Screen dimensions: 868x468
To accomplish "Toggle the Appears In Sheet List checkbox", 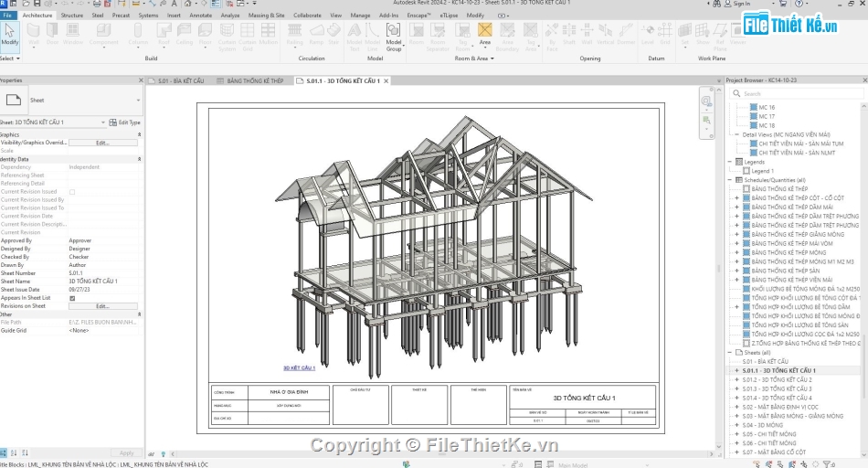I will 72,298.
